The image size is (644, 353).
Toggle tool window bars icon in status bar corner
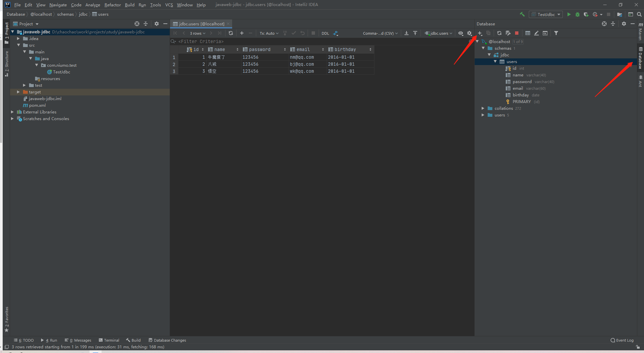pyautogui.click(x=6, y=347)
